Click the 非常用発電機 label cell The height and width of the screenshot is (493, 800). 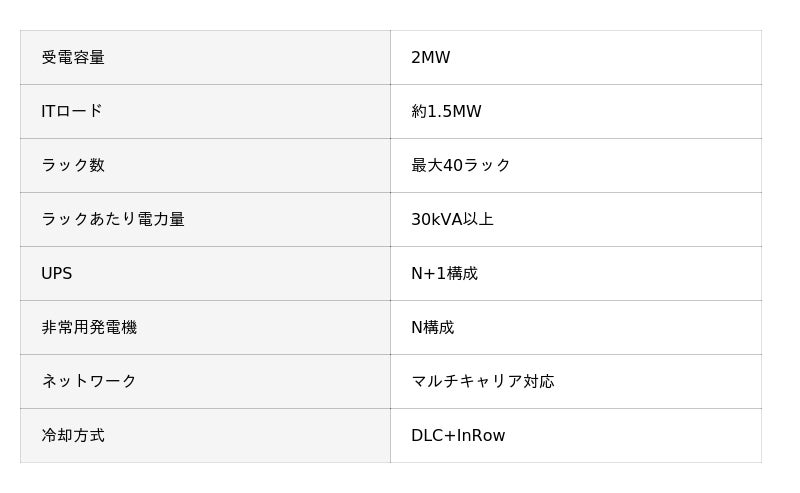89,328
